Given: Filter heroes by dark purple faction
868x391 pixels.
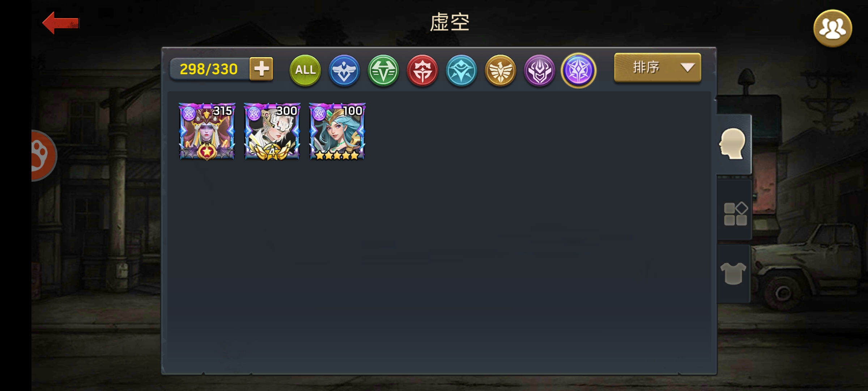Looking at the screenshot, I should click(539, 70).
